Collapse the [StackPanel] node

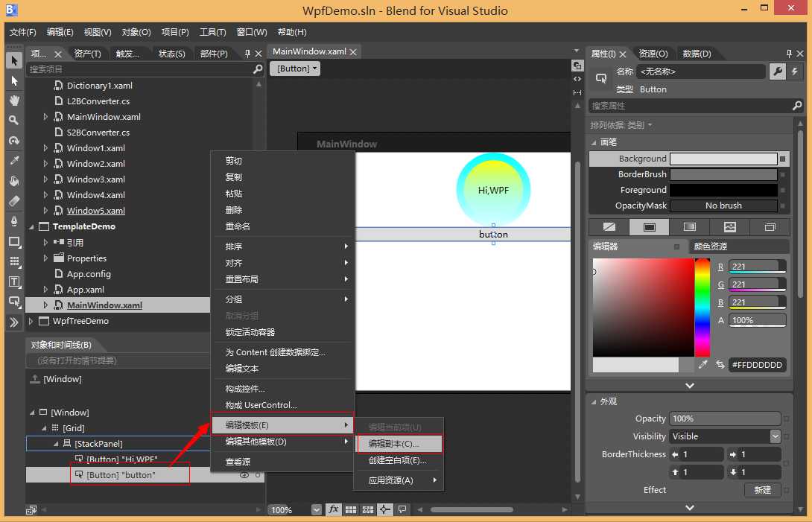point(56,443)
